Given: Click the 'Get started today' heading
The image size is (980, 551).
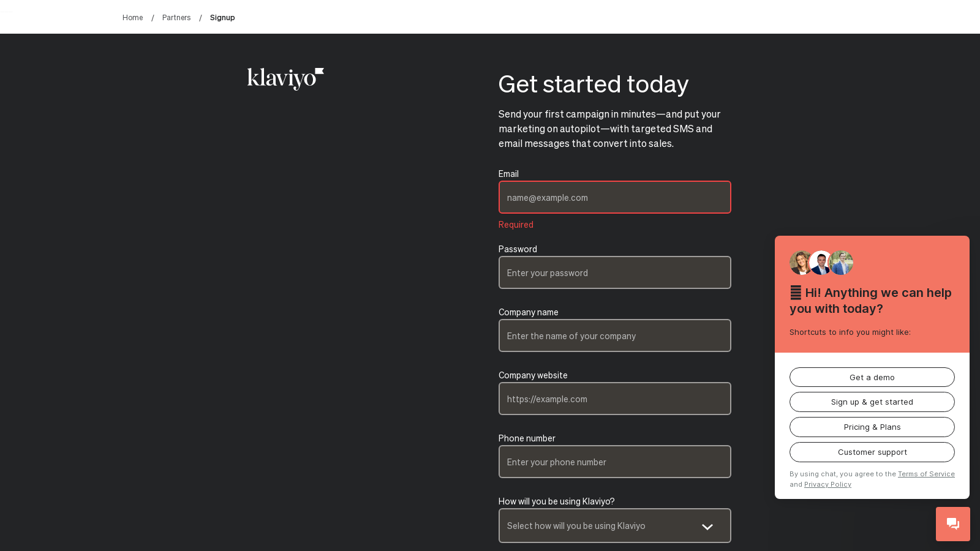Looking at the screenshot, I should [594, 84].
